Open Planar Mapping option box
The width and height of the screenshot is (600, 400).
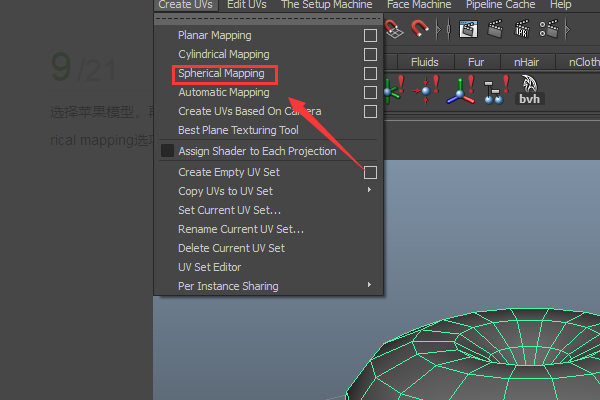[370, 36]
